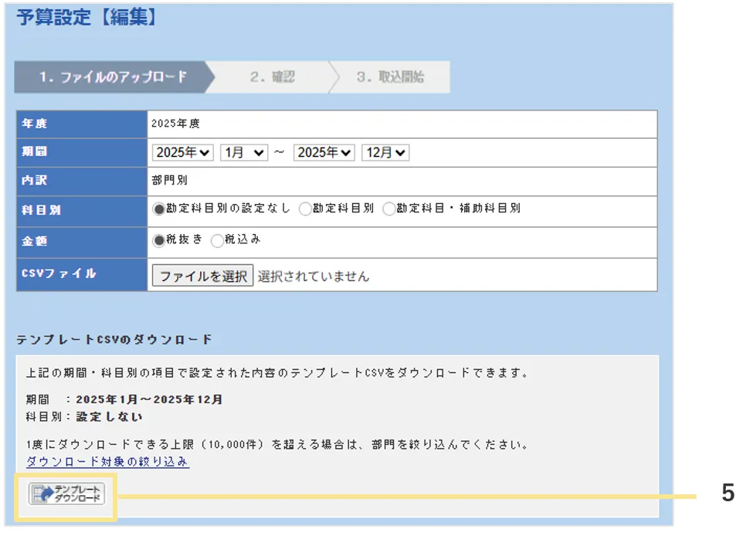The height and width of the screenshot is (536, 756).
Task: Select the 勘定科目別の設定なし radio button
Action: tap(160, 209)
